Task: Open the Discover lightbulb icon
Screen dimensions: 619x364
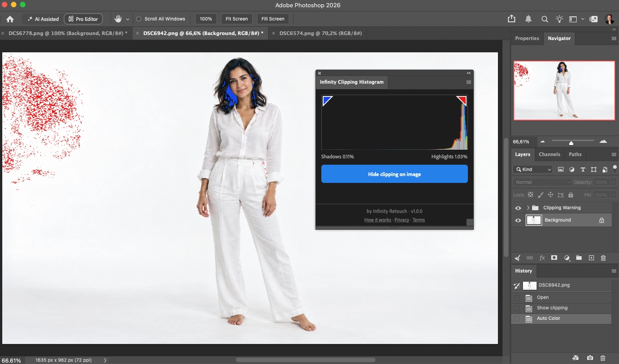Action: (559, 19)
